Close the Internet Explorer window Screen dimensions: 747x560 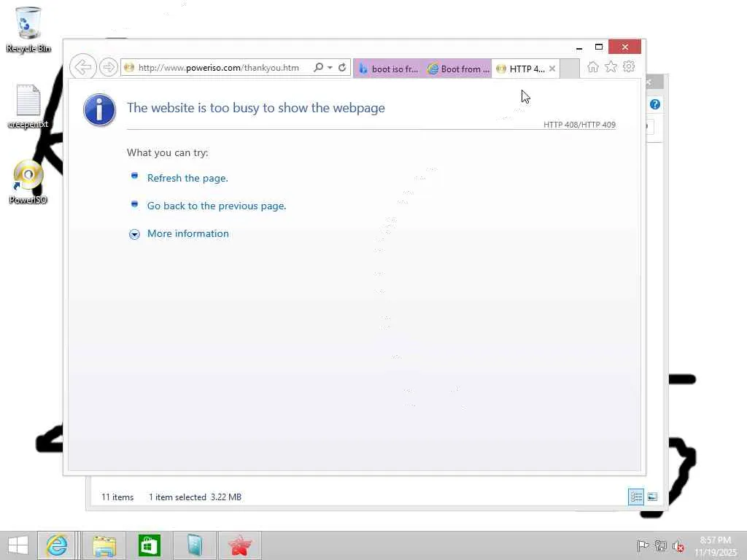click(x=624, y=47)
